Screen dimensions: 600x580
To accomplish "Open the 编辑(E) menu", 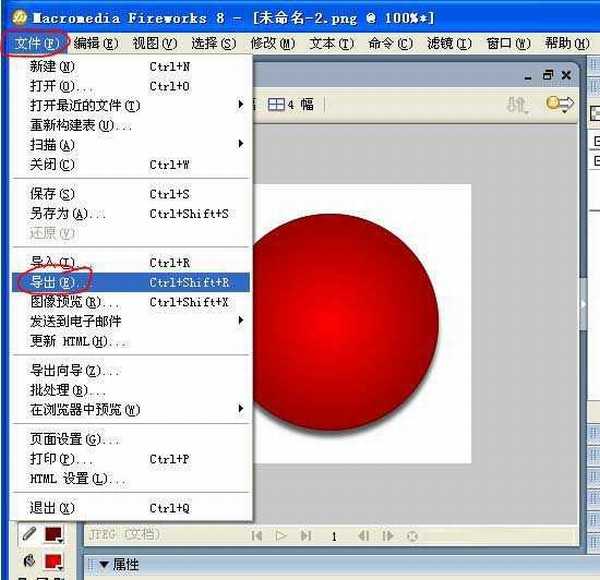I will tap(96, 44).
